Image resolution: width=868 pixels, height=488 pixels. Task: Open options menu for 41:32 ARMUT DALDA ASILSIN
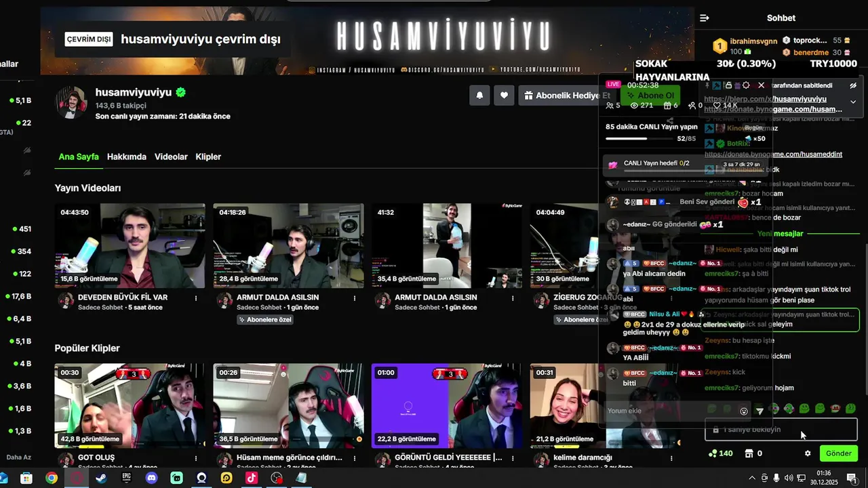click(x=513, y=298)
